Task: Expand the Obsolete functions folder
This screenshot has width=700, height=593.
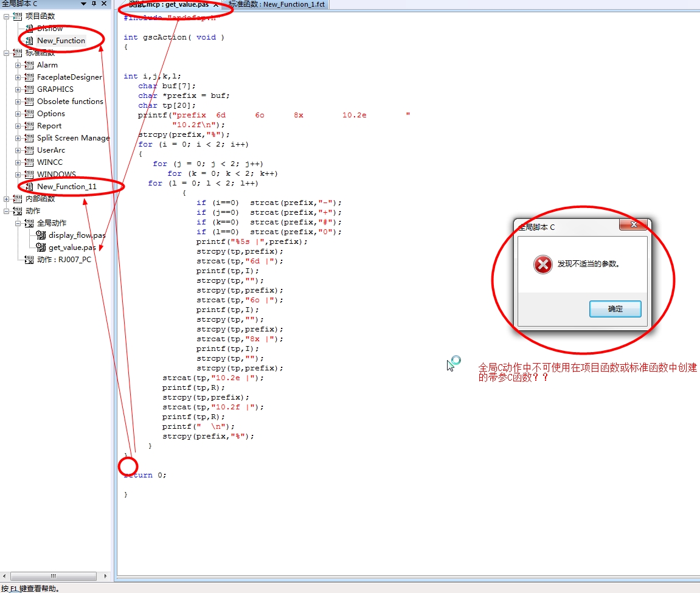Action: [18, 102]
